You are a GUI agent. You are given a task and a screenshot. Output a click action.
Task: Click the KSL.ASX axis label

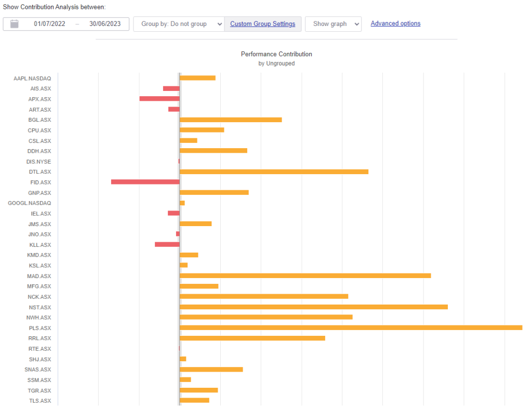point(40,266)
